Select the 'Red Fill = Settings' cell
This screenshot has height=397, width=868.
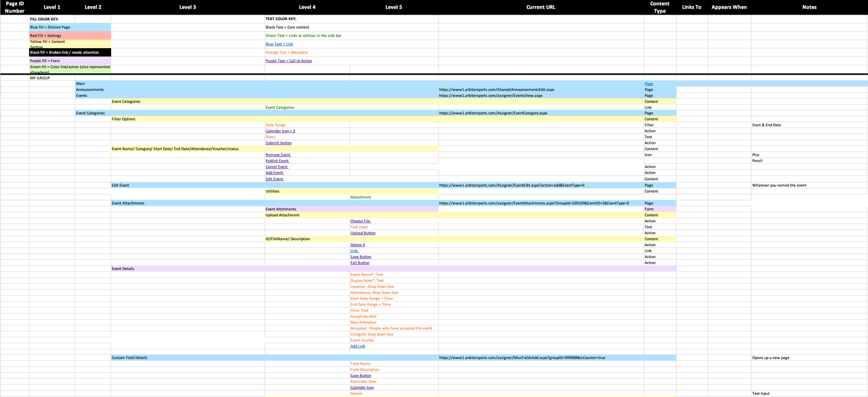point(70,36)
